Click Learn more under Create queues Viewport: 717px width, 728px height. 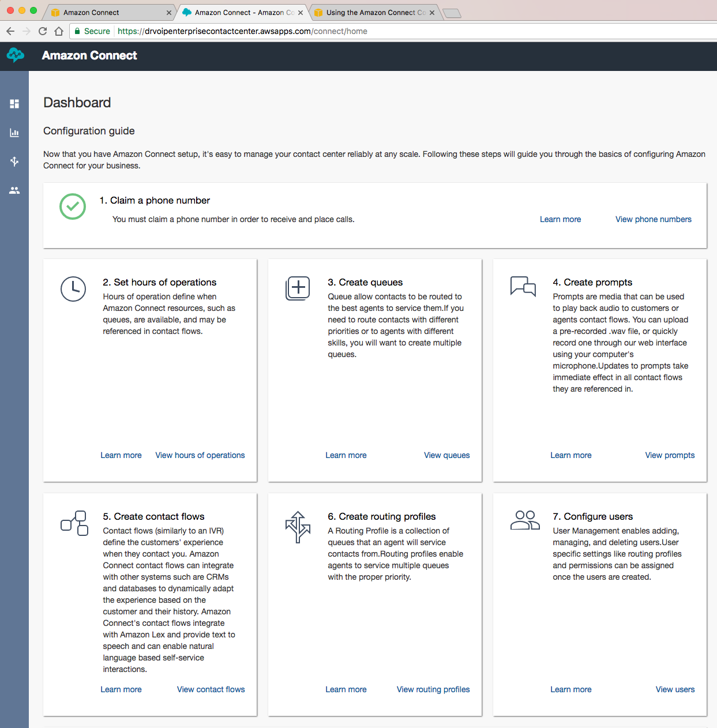[346, 455]
